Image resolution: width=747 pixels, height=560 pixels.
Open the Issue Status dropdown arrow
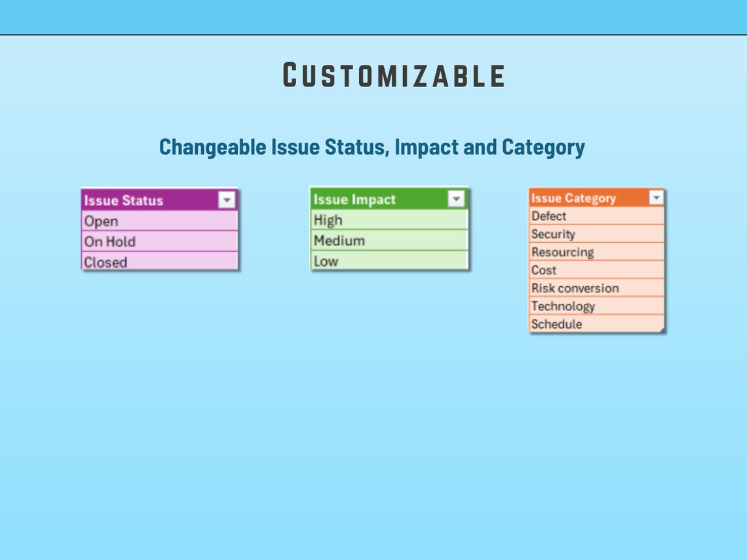226,200
